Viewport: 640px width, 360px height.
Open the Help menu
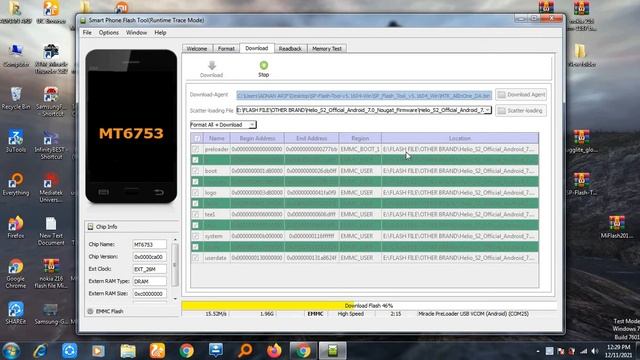click(x=160, y=33)
